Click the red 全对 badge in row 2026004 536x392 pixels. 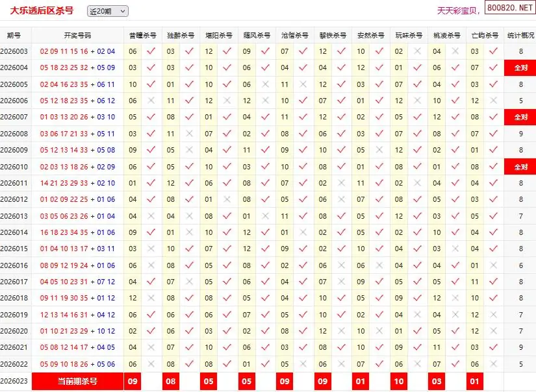[x=520, y=67]
